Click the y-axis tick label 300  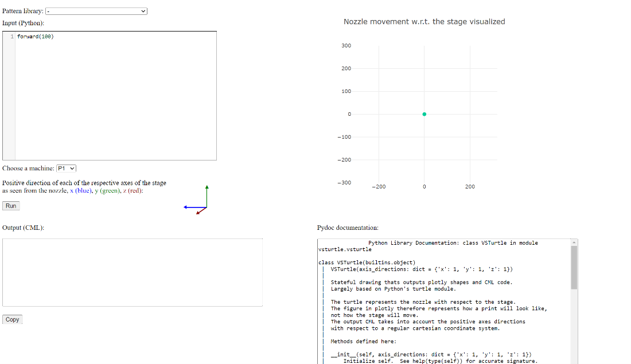point(346,45)
